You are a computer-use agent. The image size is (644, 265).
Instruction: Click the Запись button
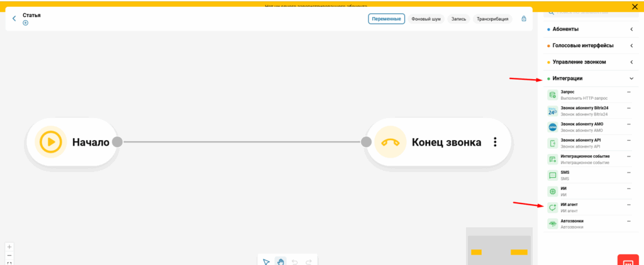tap(458, 19)
